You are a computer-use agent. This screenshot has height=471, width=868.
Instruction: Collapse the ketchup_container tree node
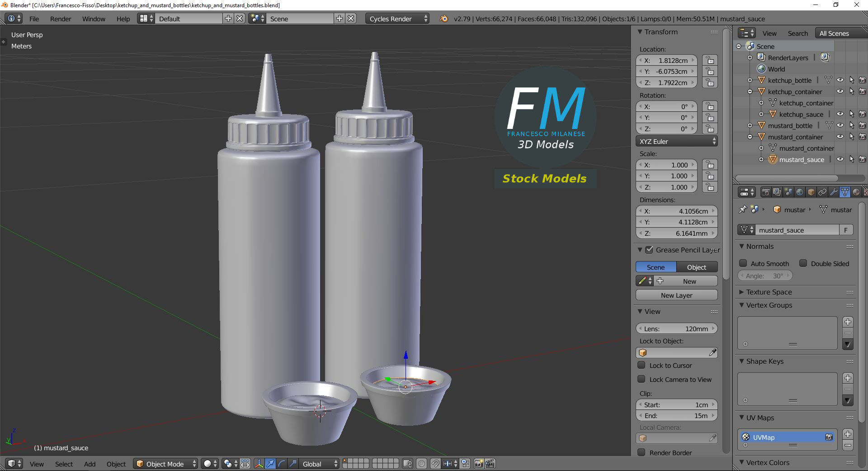[x=750, y=91]
